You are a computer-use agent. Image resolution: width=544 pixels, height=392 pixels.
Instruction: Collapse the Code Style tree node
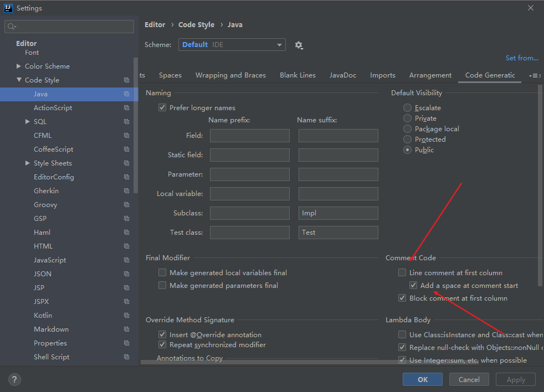[x=19, y=80]
